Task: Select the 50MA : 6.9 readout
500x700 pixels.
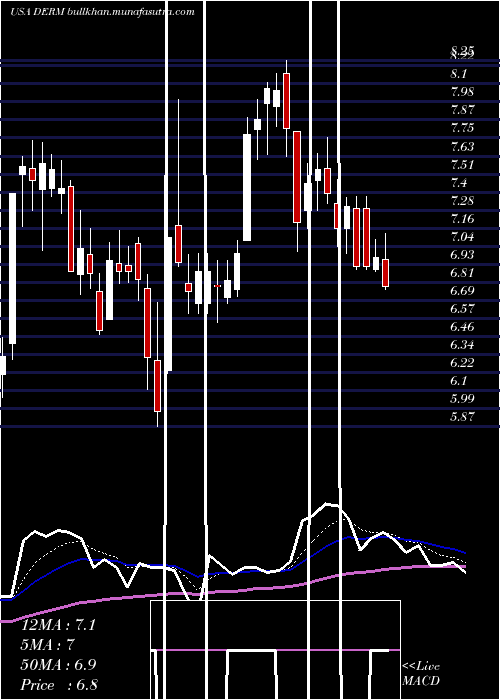Action: click(58, 665)
